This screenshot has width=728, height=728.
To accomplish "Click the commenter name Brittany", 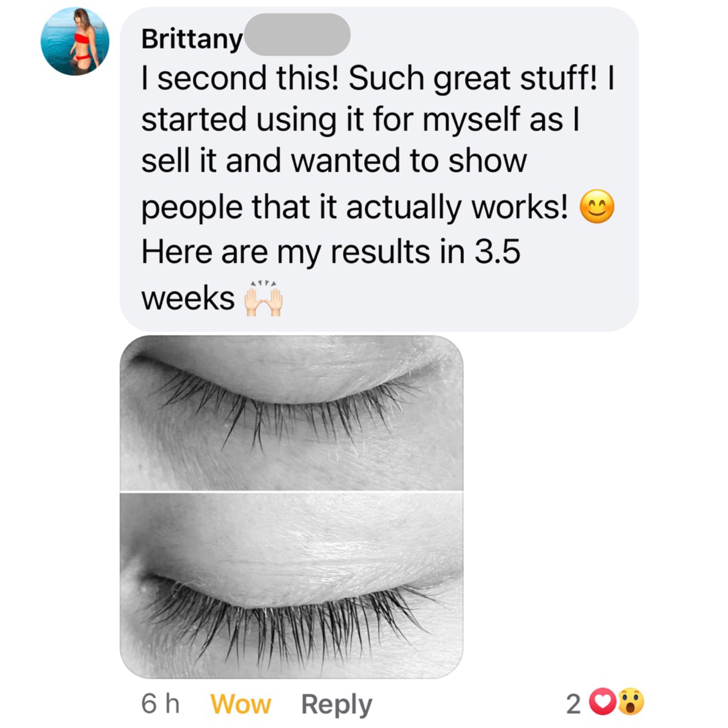I will click(192, 39).
